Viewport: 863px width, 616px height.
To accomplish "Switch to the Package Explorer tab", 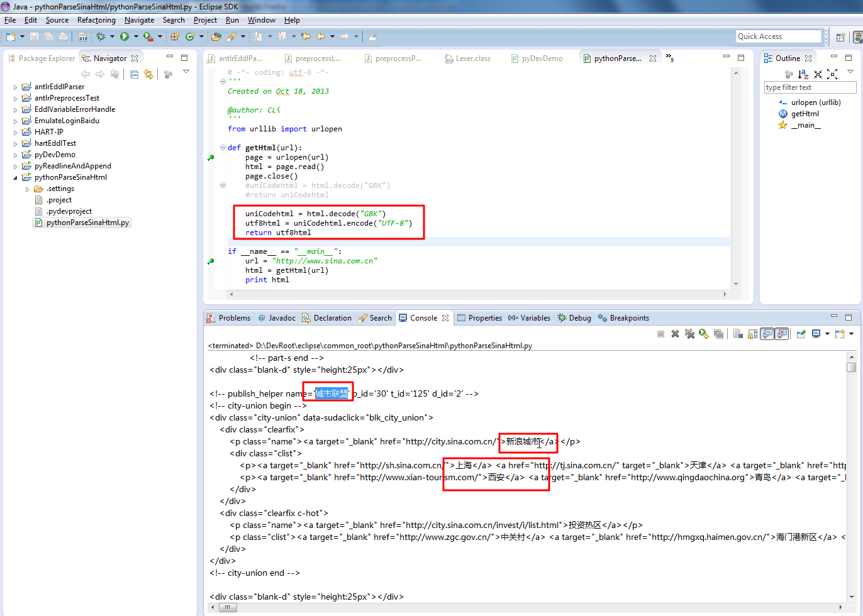I will 41,58.
